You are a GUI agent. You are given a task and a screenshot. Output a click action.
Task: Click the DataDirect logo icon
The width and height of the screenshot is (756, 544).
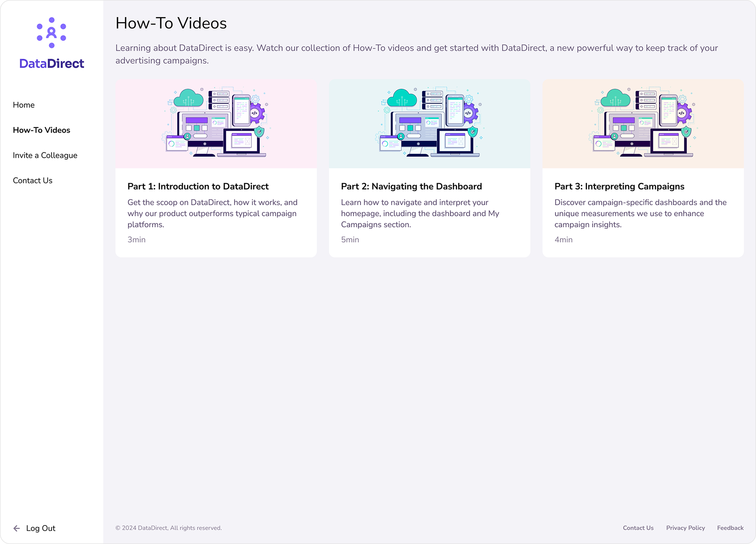(52, 33)
